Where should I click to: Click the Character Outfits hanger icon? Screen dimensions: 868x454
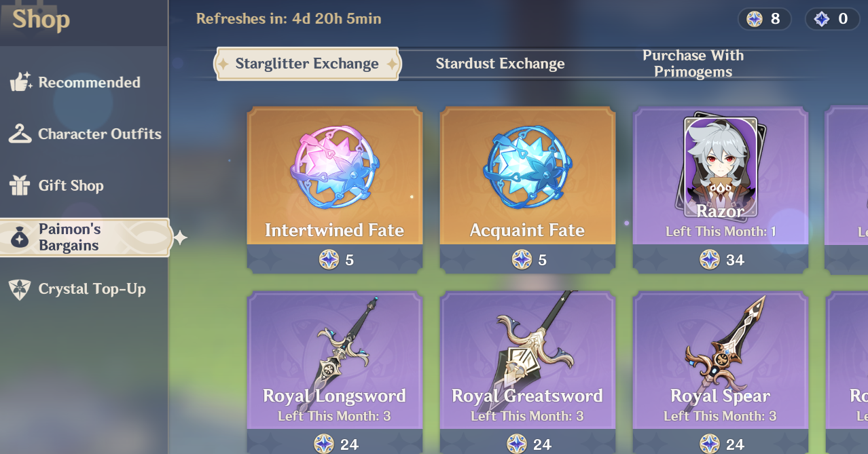click(x=20, y=134)
